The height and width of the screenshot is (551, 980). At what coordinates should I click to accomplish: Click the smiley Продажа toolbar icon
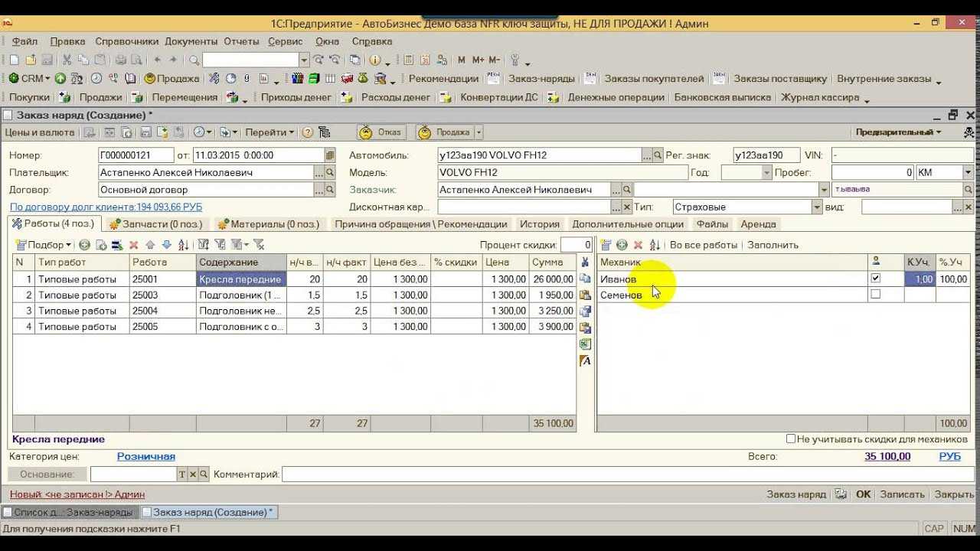point(150,78)
